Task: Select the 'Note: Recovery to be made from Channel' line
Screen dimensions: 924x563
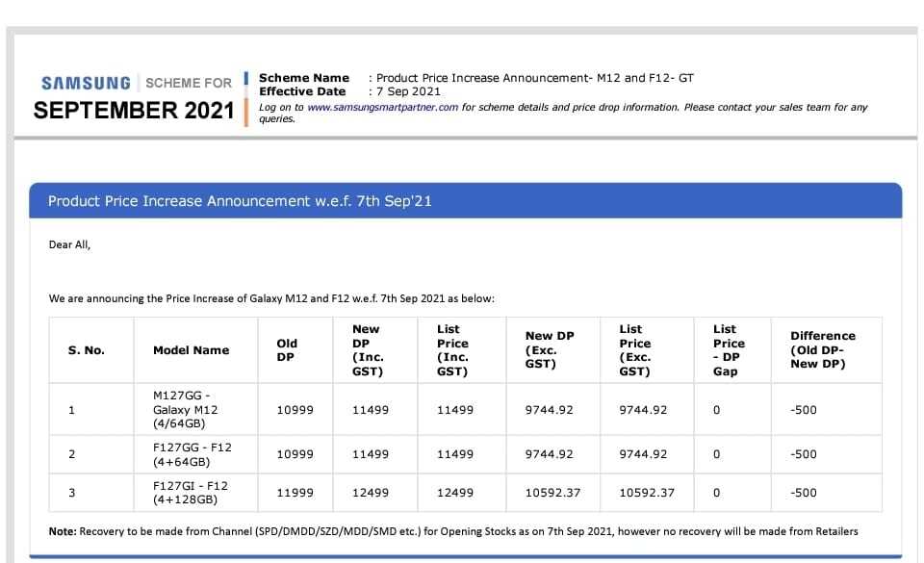Action: click(x=453, y=531)
